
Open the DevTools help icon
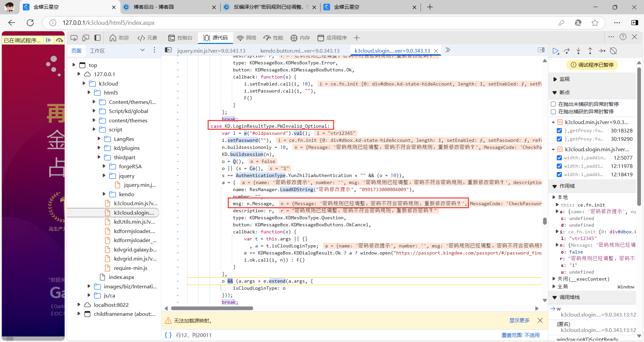(623, 37)
